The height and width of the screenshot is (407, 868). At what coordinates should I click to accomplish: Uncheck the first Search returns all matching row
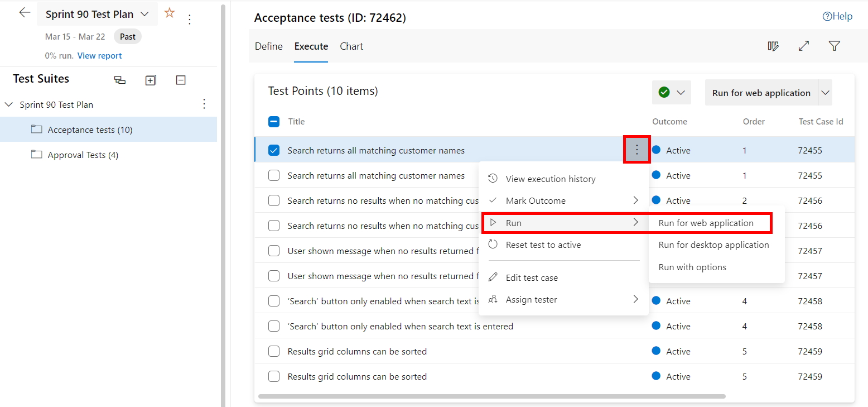pos(274,150)
